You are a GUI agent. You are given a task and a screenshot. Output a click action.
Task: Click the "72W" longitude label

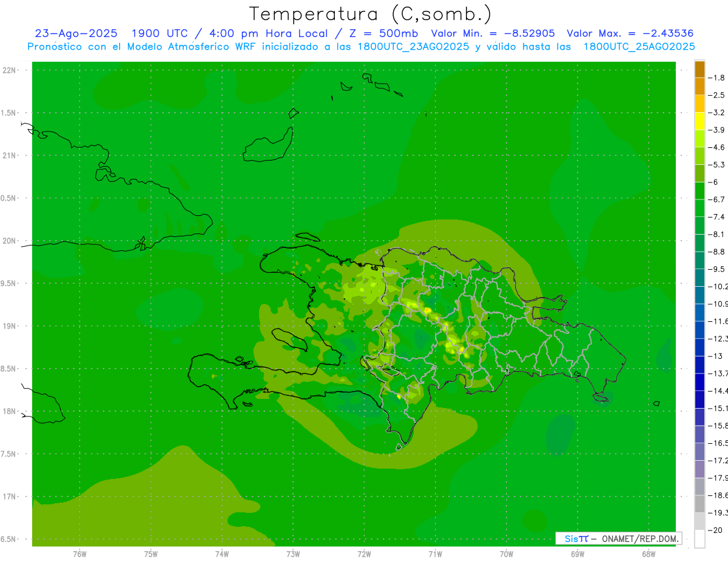tap(364, 554)
